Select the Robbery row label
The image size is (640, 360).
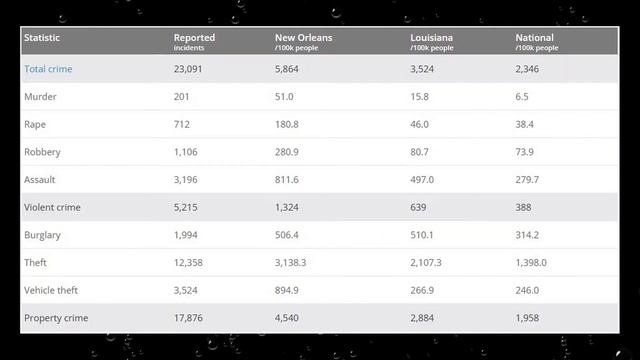(42, 152)
